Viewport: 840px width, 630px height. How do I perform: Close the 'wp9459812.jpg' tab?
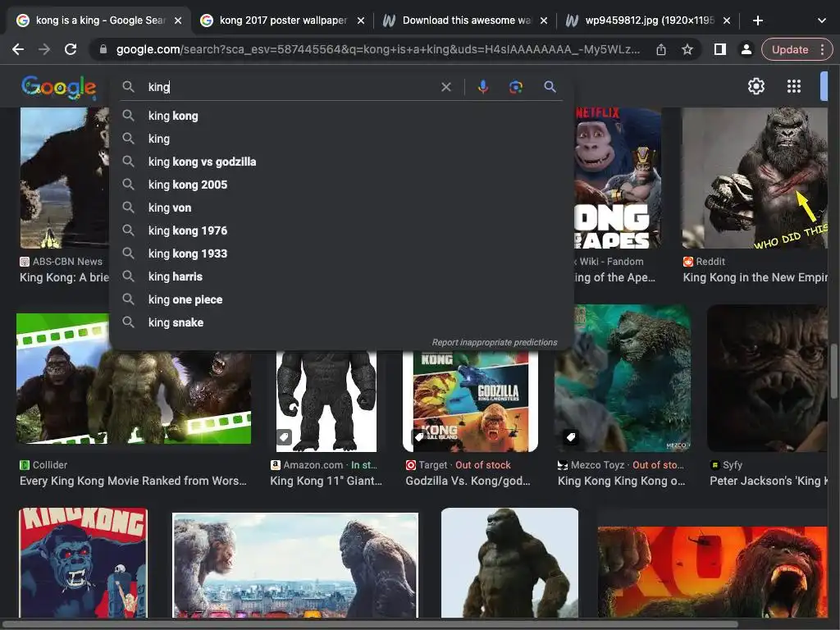click(x=727, y=21)
